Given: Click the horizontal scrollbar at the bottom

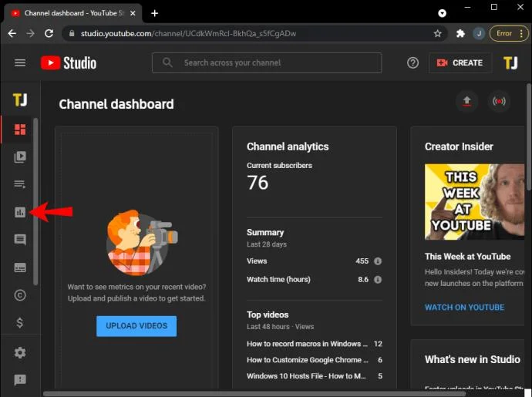Looking at the screenshot, I should [x=254, y=394].
